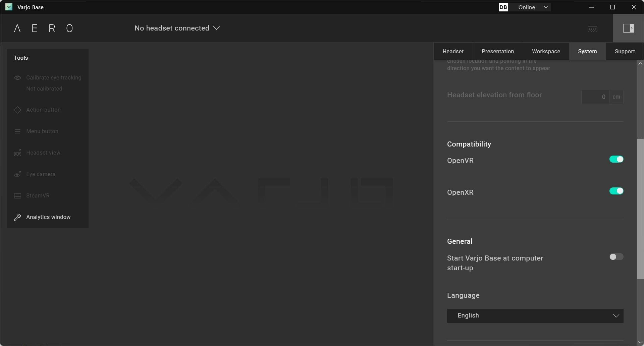Image resolution: width=644 pixels, height=346 pixels.
Task: Click the Tools panel heading
Action: (21, 58)
